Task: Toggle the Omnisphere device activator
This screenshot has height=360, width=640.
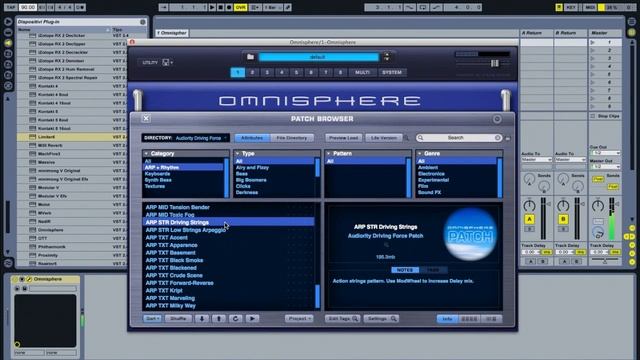Action: 15,279
